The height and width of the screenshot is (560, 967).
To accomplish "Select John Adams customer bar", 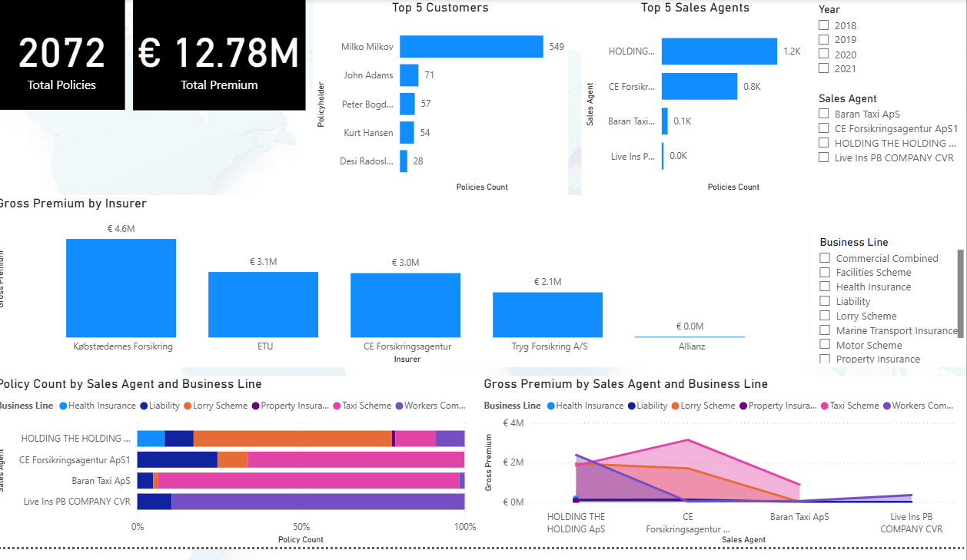I will point(409,75).
